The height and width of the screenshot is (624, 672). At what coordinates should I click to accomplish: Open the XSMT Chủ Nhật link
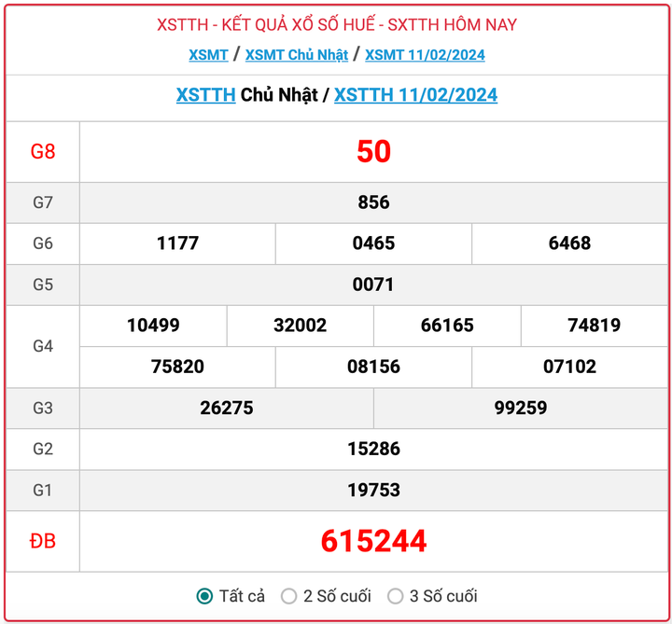[x=297, y=55]
